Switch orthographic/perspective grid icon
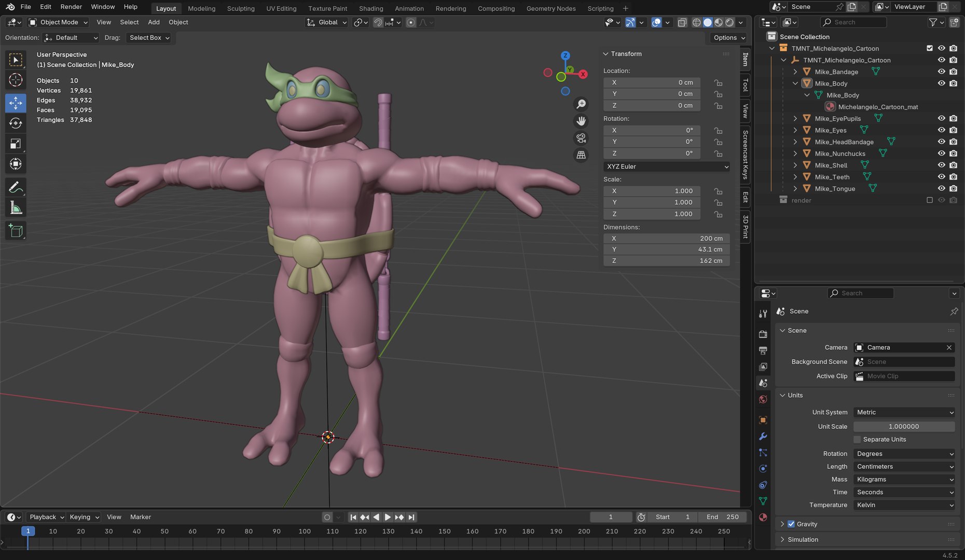This screenshot has width=965, height=560. 581,155
